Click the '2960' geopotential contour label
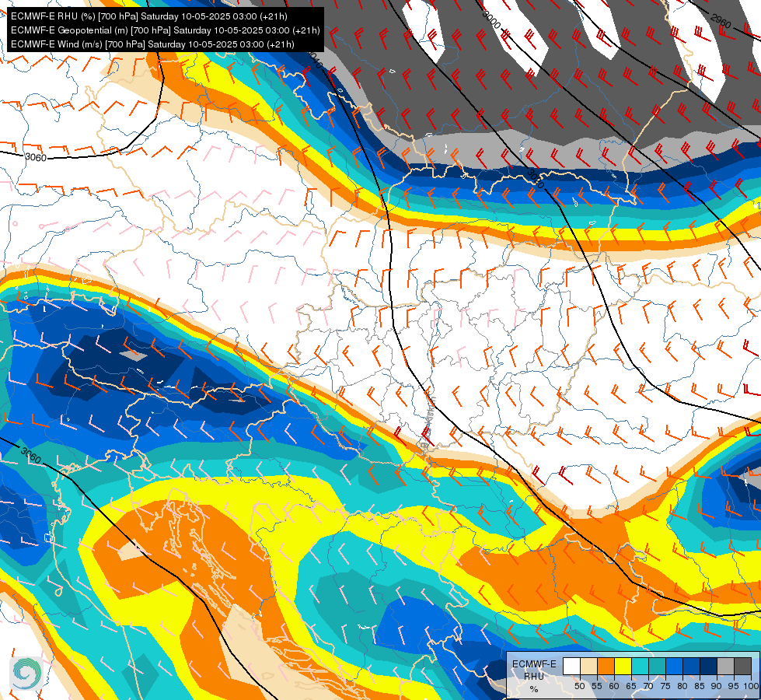Viewport: 761px width, 700px height. click(x=721, y=21)
